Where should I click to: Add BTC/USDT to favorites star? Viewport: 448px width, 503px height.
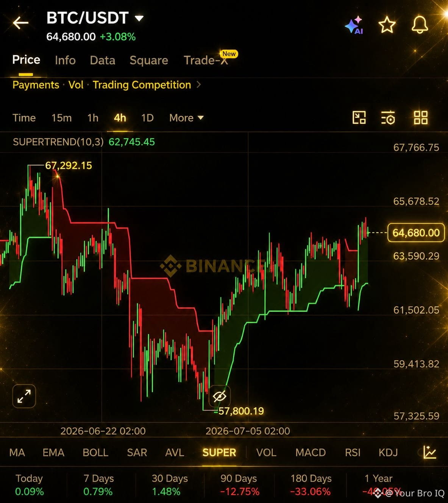pos(387,25)
